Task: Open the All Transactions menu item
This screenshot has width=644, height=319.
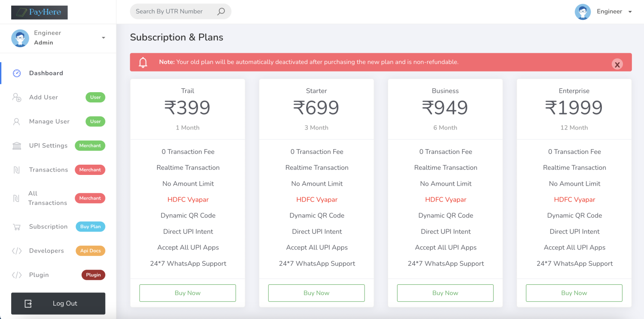Action: point(48,198)
